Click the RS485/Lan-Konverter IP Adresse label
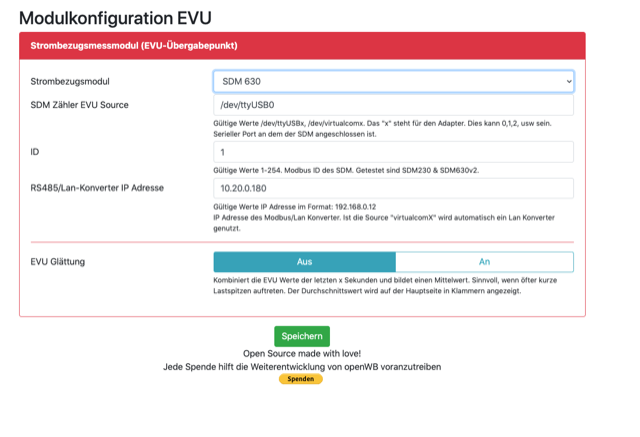This screenshot has height=437, width=640. (x=97, y=188)
